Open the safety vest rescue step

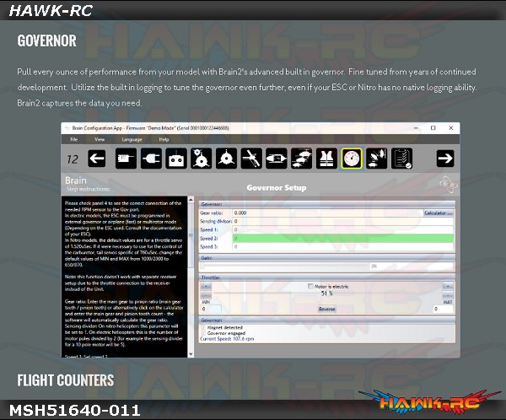[x=326, y=159]
